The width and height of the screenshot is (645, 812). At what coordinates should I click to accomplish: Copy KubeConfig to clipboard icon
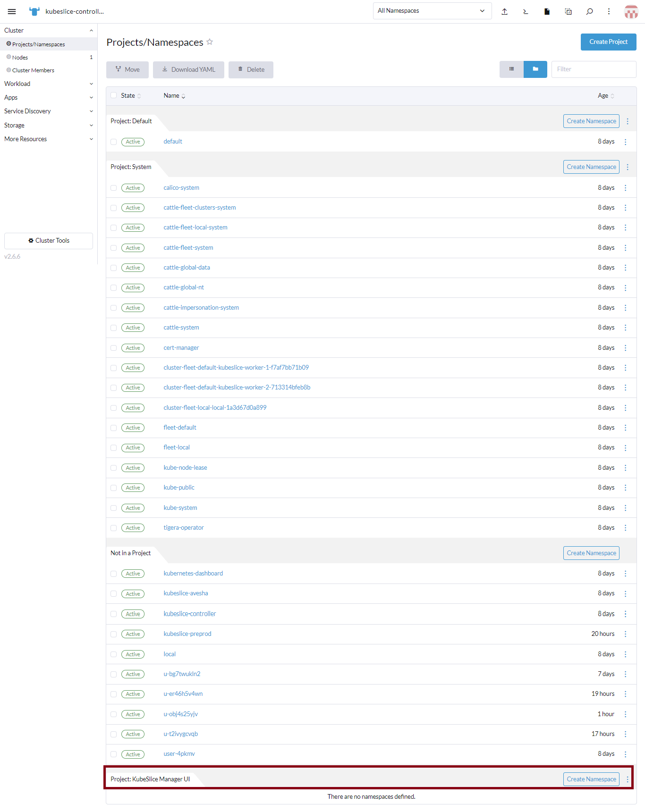(x=569, y=11)
